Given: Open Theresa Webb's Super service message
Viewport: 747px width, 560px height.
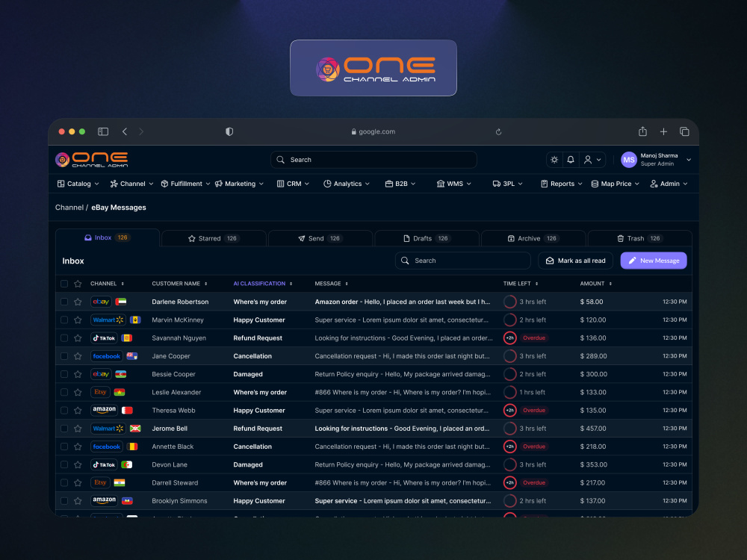Looking at the screenshot, I should pos(402,411).
